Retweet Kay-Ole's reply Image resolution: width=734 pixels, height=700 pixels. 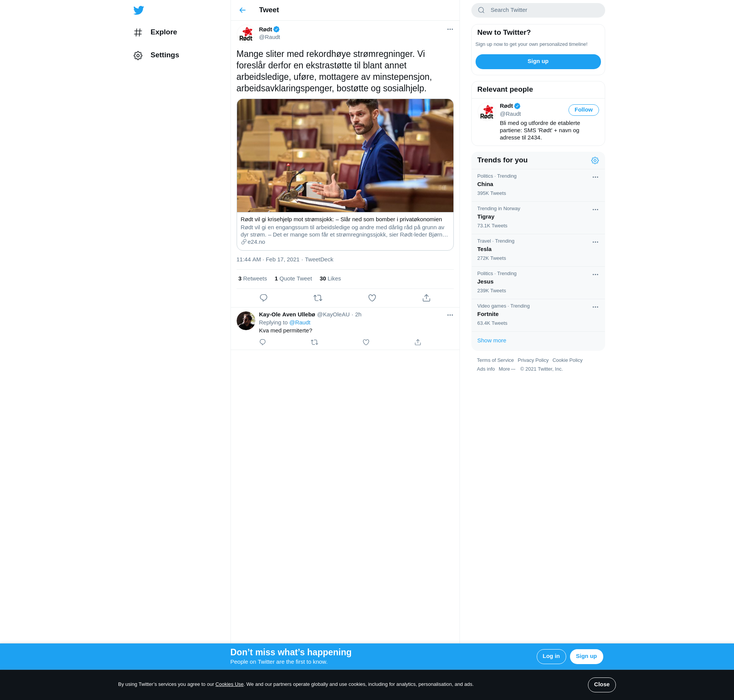314,342
